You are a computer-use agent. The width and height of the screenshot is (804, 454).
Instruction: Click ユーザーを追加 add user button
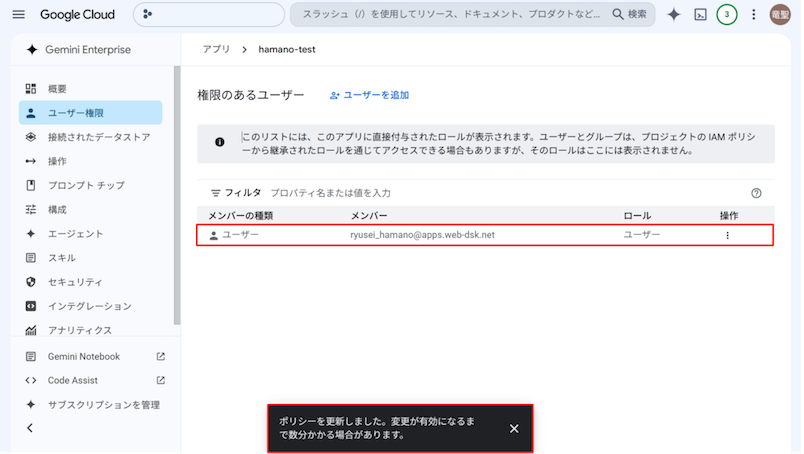369,95
